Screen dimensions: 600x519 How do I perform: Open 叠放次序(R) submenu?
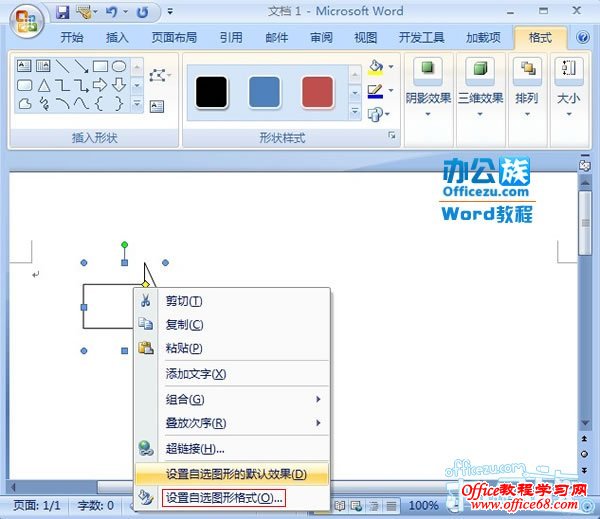click(232, 423)
